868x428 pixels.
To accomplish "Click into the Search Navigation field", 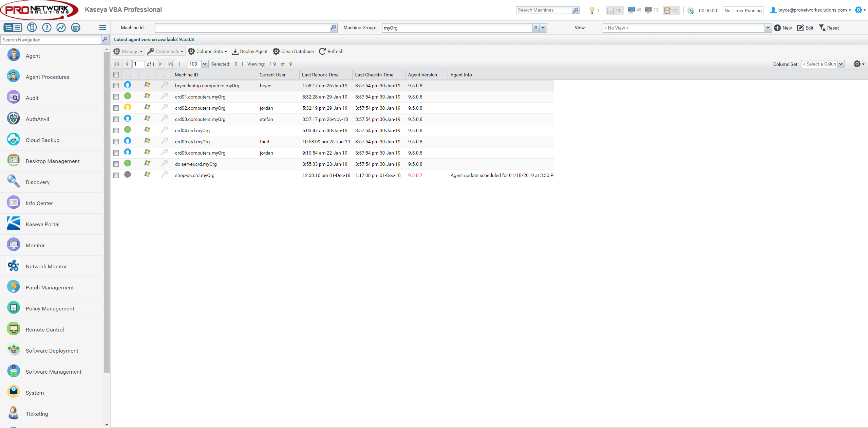I will click(x=51, y=40).
